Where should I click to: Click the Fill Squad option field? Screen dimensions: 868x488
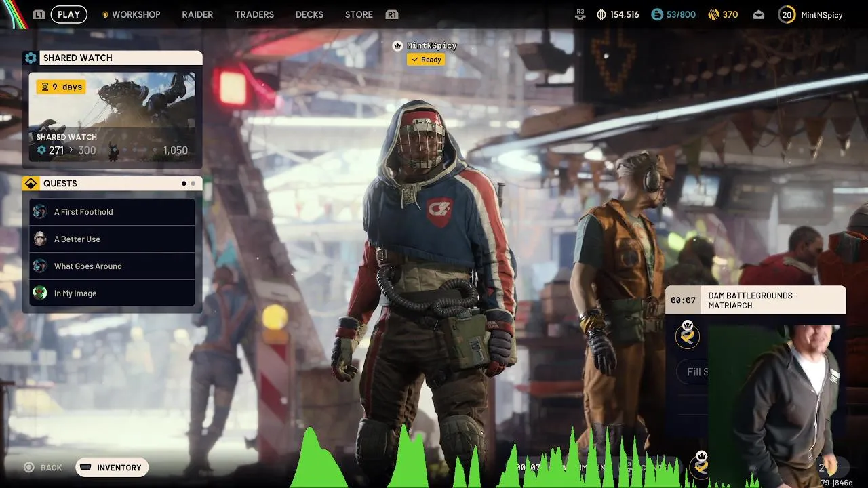click(693, 372)
